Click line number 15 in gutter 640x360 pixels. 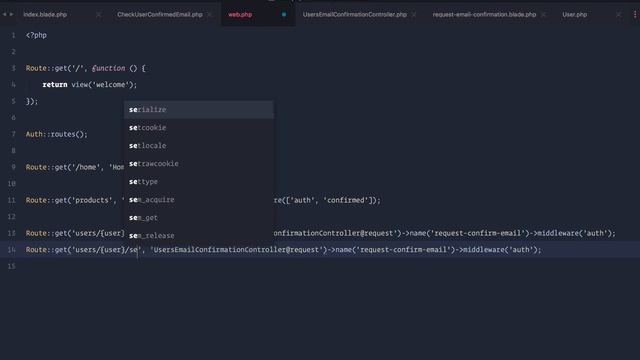(11, 266)
